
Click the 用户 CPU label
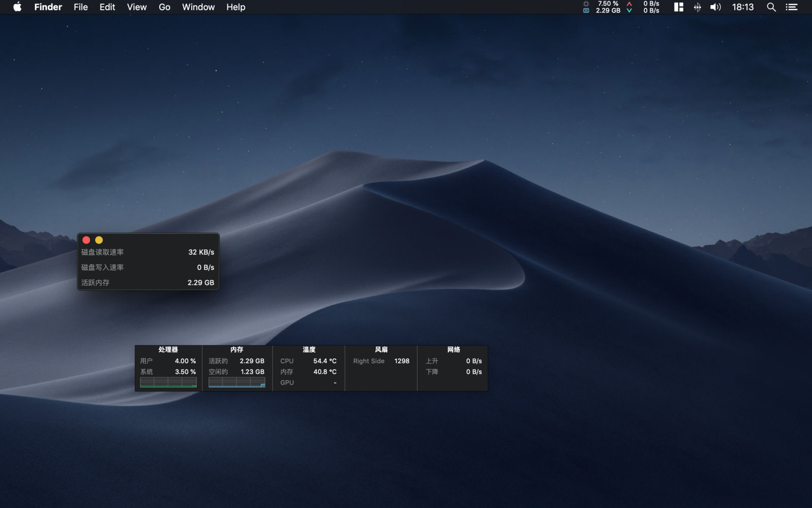[146, 361]
